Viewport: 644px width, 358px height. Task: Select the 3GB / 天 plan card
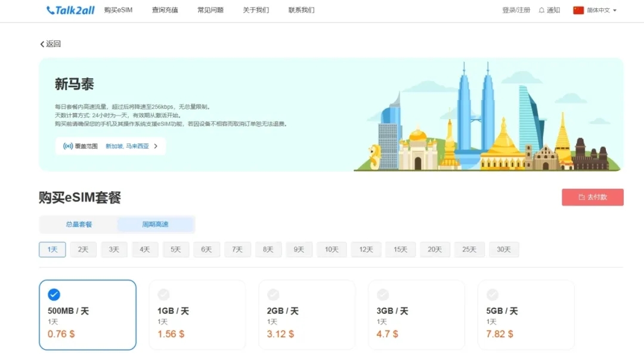click(416, 315)
